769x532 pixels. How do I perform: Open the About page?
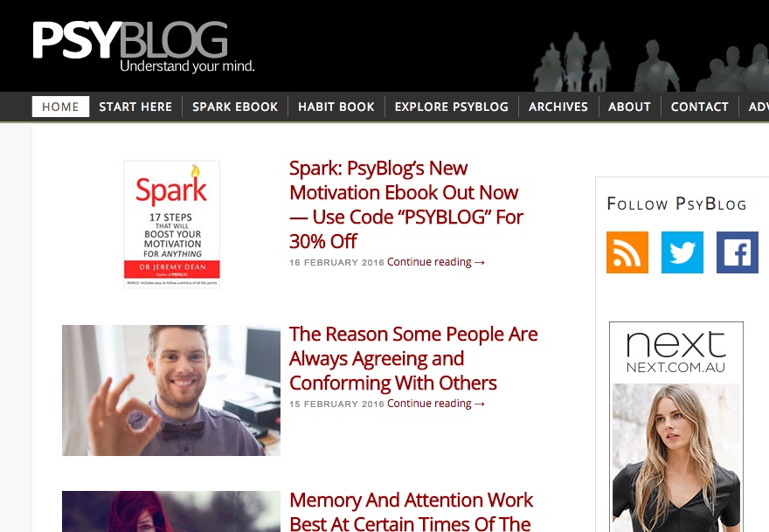[x=629, y=107]
